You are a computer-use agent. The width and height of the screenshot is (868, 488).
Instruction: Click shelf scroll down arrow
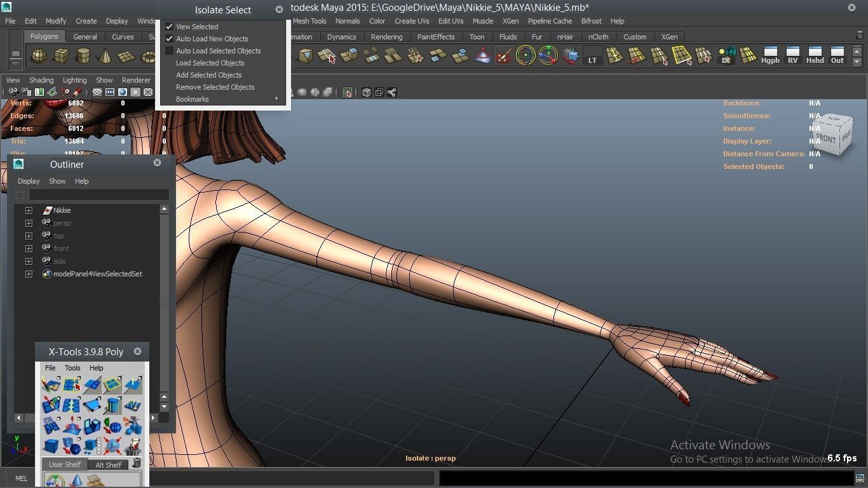point(857,62)
